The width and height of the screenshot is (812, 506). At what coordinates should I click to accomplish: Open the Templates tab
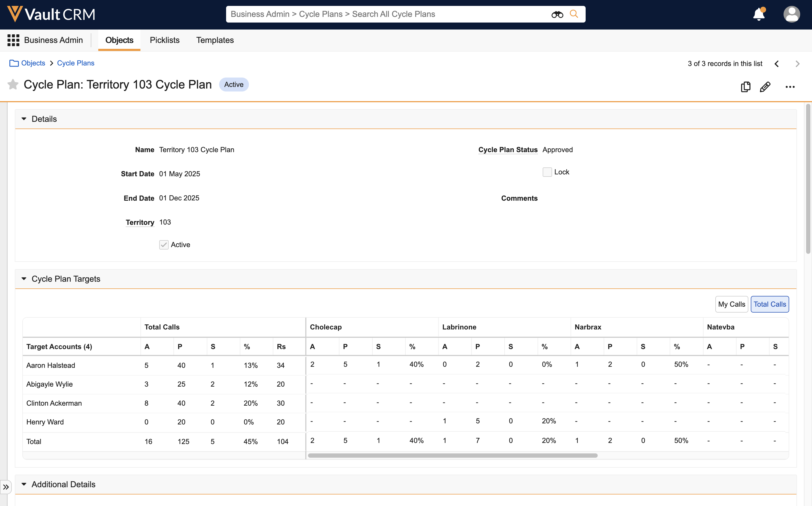click(215, 40)
